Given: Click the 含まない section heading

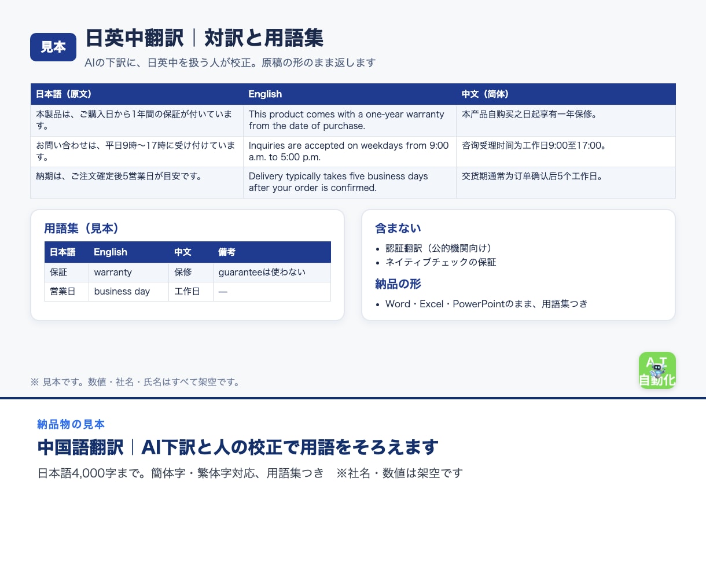Looking at the screenshot, I should coord(398,229).
